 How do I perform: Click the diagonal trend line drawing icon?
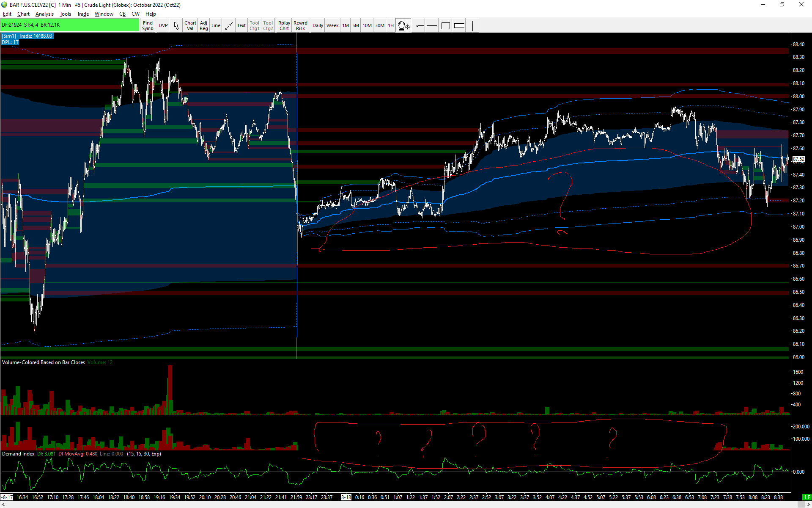coord(229,26)
